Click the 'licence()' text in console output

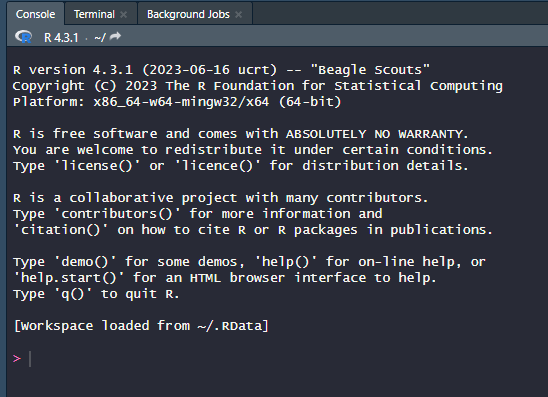(x=217, y=165)
